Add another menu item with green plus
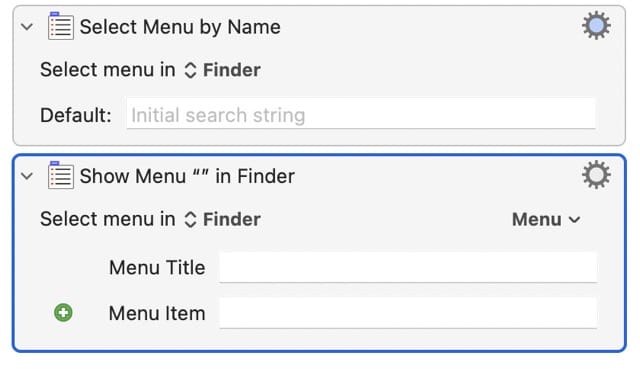 [x=63, y=313]
